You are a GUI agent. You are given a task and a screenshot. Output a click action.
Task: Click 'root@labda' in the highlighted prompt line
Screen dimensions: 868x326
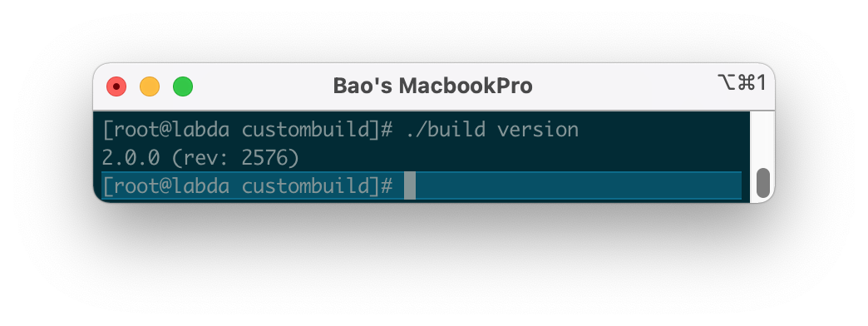click(x=171, y=186)
